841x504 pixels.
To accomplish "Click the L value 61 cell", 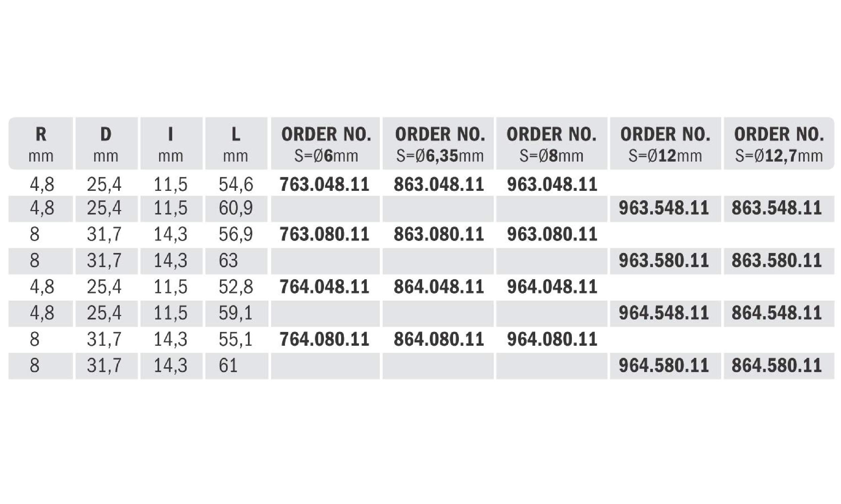I will coord(228,366).
